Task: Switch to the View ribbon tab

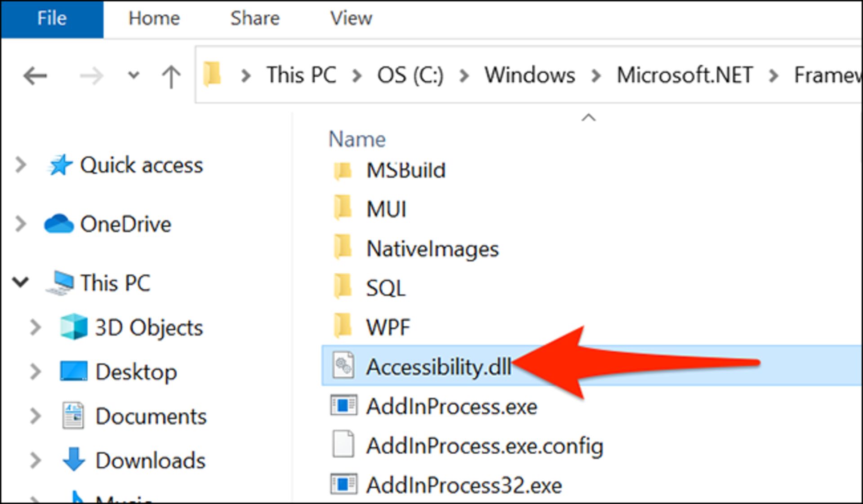Action: pos(351,18)
